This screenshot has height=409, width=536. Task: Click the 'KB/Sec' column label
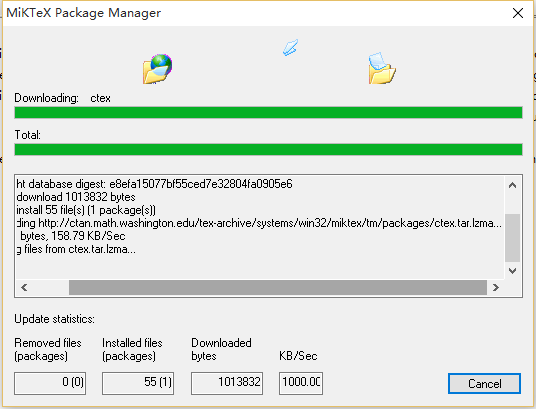(298, 356)
